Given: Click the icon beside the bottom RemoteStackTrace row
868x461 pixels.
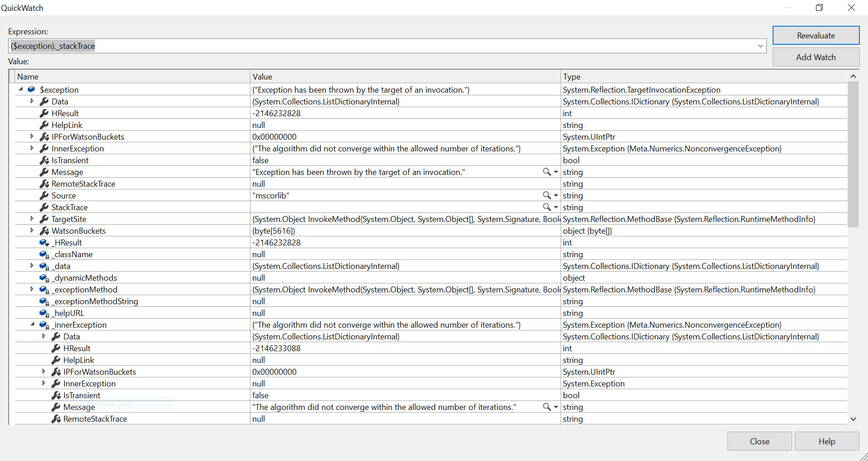Looking at the screenshot, I should pos(56,419).
